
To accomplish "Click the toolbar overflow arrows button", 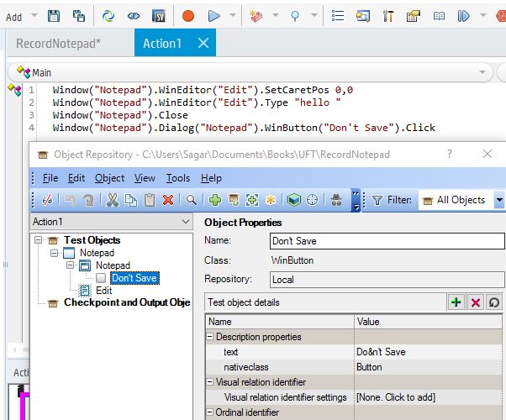I will (x=356, y=200).
